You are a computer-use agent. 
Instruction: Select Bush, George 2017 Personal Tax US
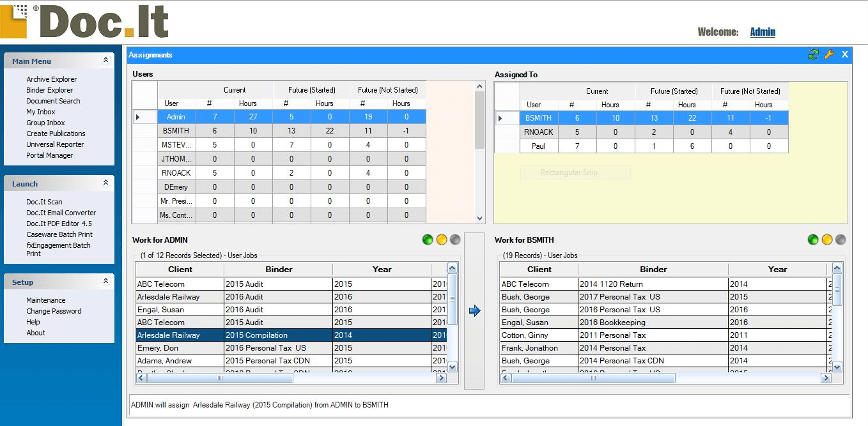[666, 297]
